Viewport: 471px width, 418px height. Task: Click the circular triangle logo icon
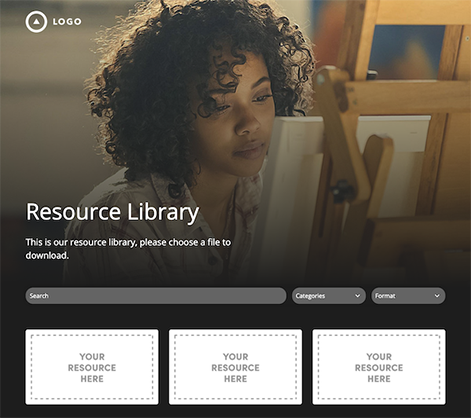pos(36,22)
